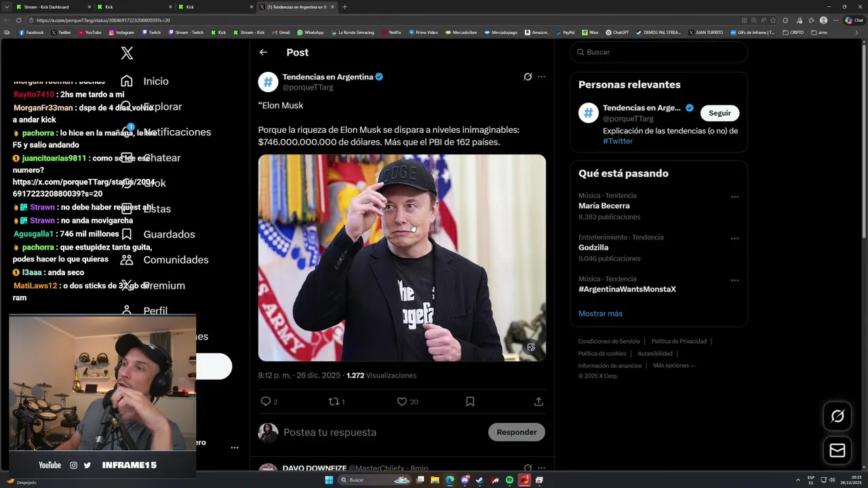Open the #Twitter hashtag link
This screenshot has height=488, width=868.
click(x=618, y=141)
